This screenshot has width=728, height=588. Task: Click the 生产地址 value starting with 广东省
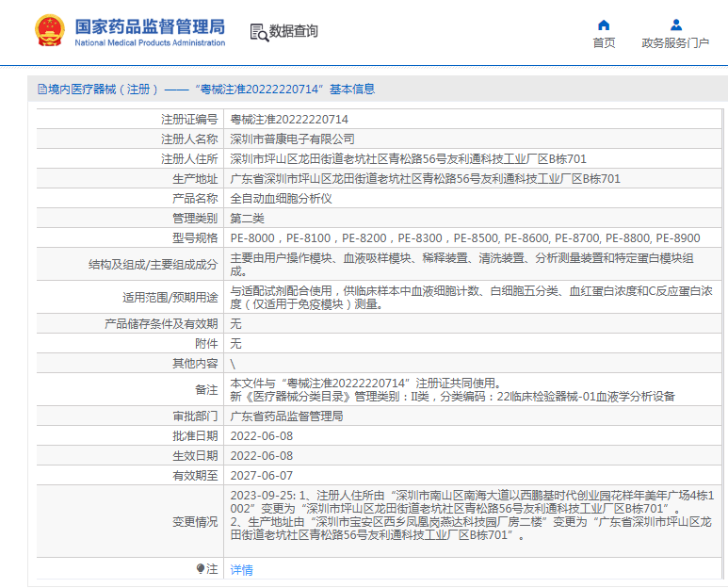click(426, 179)
